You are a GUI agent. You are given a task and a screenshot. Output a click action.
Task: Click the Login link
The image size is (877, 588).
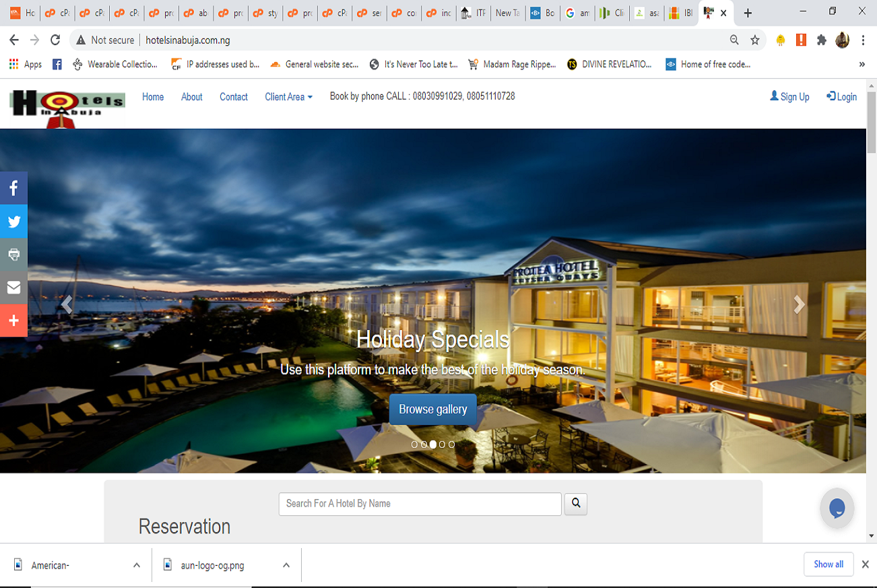tap(842, 97)
